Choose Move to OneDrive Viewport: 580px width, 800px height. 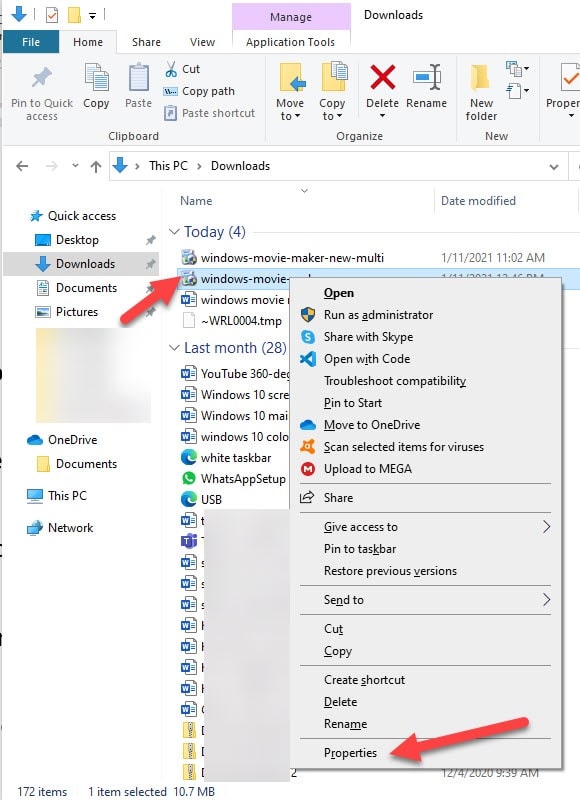click(x=372, y=425)
